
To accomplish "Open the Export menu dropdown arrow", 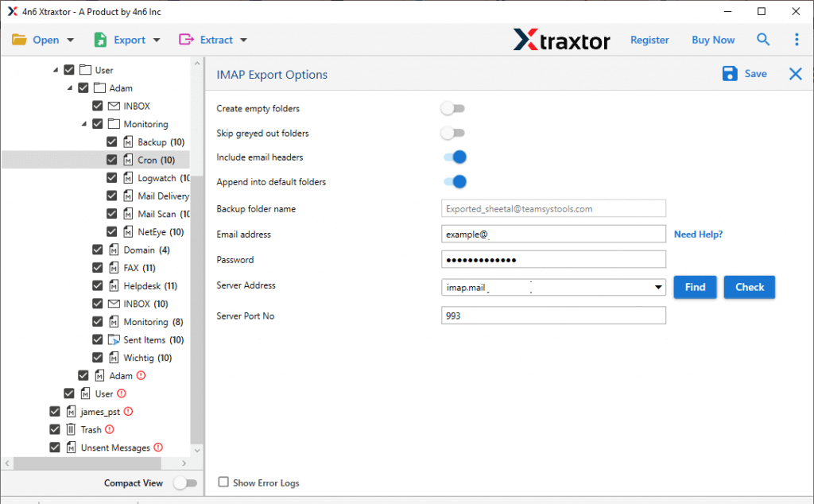I will tap(157, 40).
